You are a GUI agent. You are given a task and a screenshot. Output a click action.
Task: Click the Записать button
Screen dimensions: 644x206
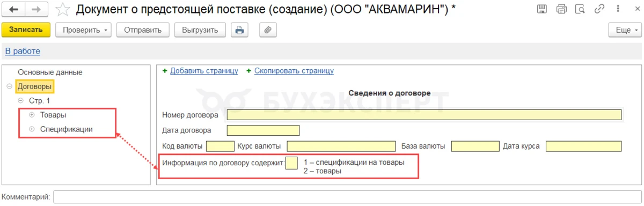coord(26,30)
